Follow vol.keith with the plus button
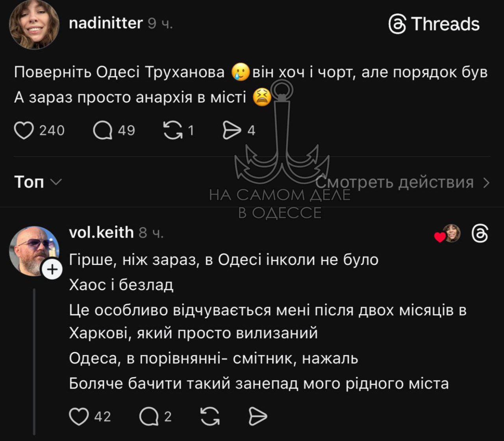504x441 pixels. [x=52, y=270]
